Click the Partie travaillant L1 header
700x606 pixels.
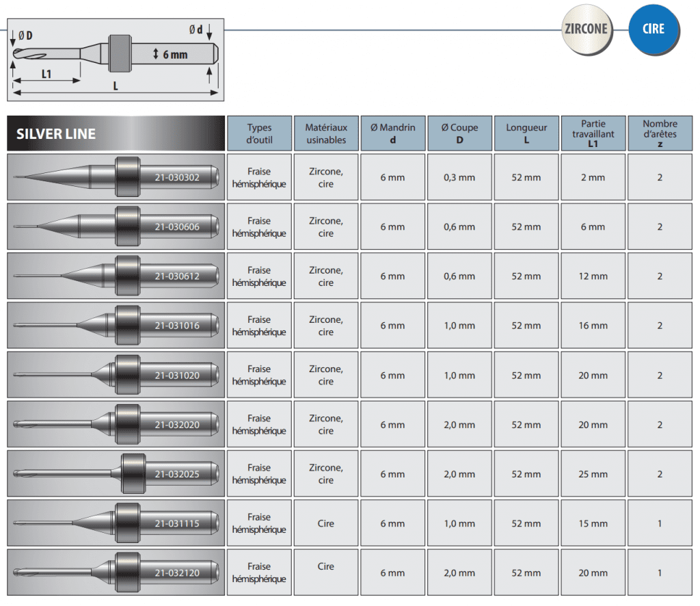(x=593, y=133)
